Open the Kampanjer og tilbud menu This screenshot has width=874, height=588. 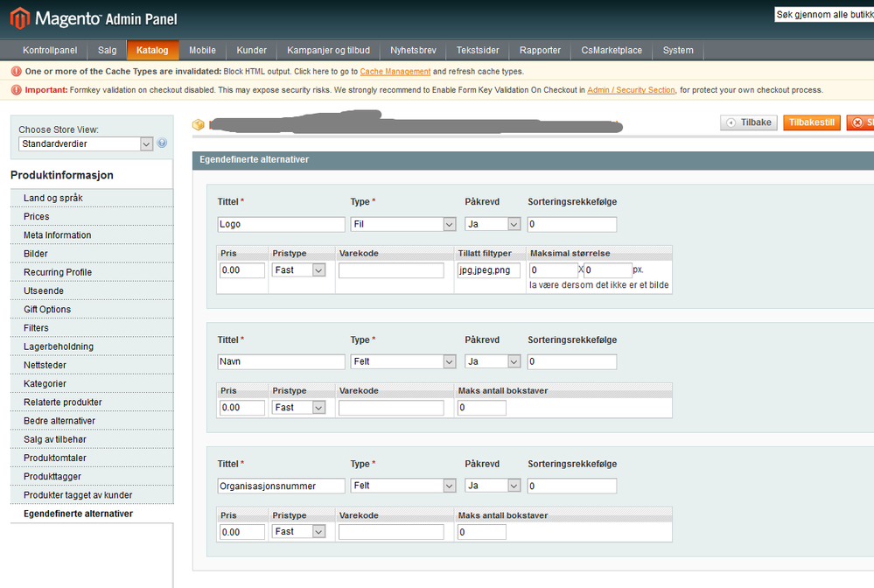328,50
